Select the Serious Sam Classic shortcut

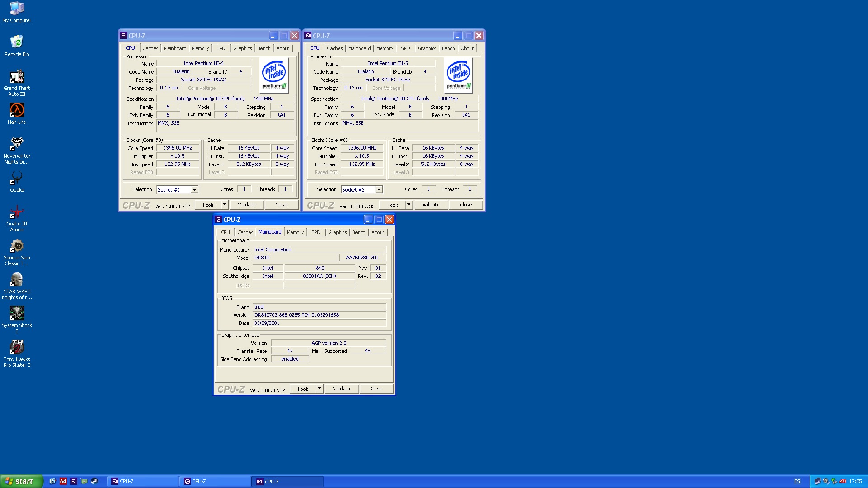(x=17, y=252)
